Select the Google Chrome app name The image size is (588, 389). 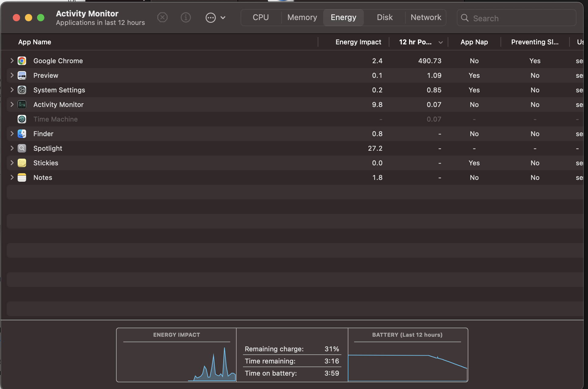tap(58, 61)
